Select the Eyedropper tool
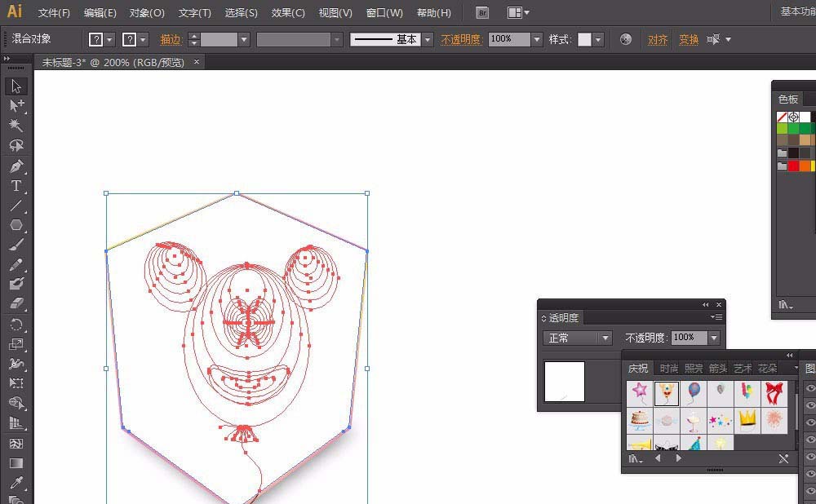 [16, 483]
